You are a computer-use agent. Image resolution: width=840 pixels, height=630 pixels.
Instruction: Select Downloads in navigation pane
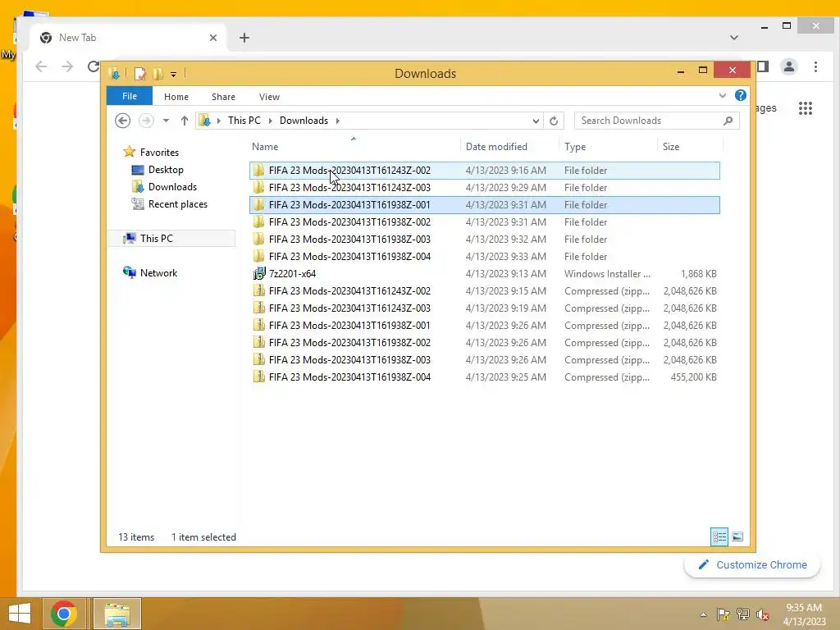pos(172,187)
